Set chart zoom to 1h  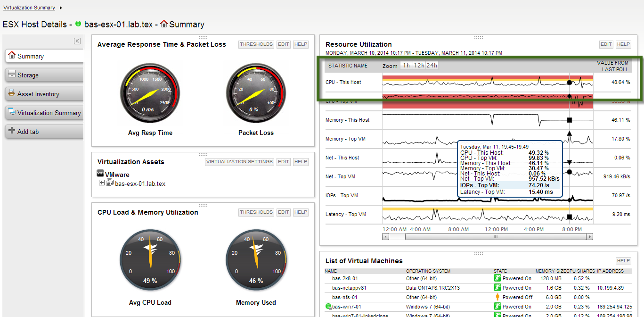406,66
